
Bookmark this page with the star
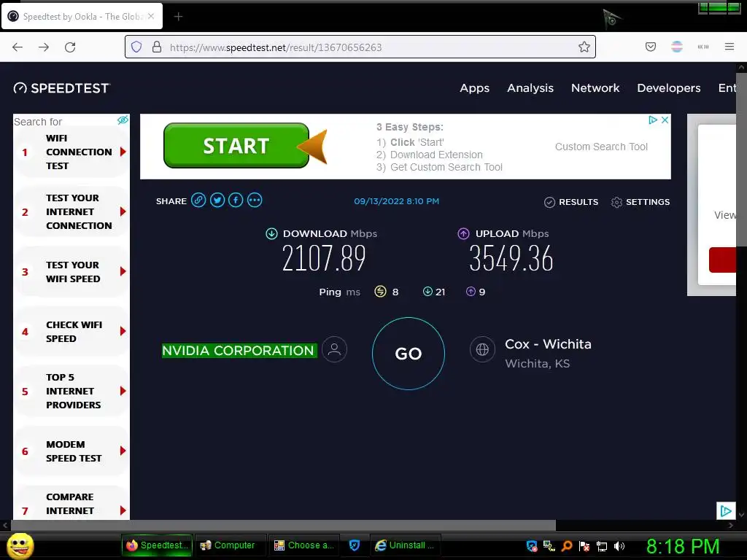click(x=584, y=47)
